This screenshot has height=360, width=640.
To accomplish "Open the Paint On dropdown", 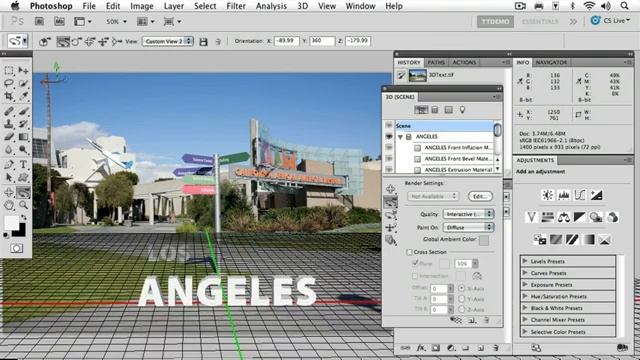I will click(x=468, y=227).
